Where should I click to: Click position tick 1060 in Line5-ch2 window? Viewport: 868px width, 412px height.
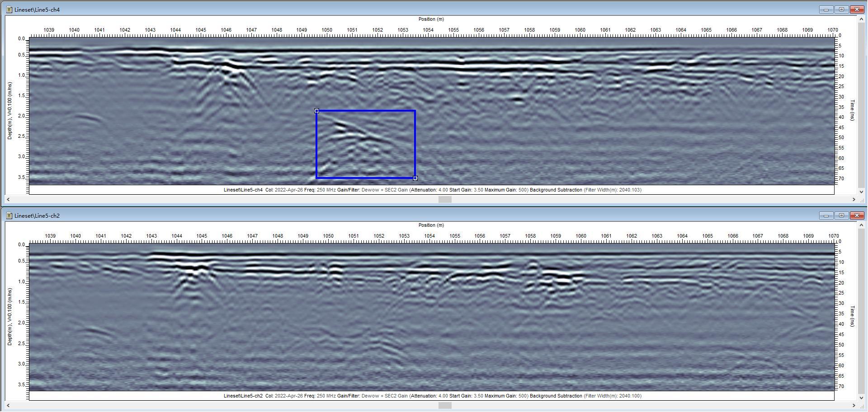point(581,236)
